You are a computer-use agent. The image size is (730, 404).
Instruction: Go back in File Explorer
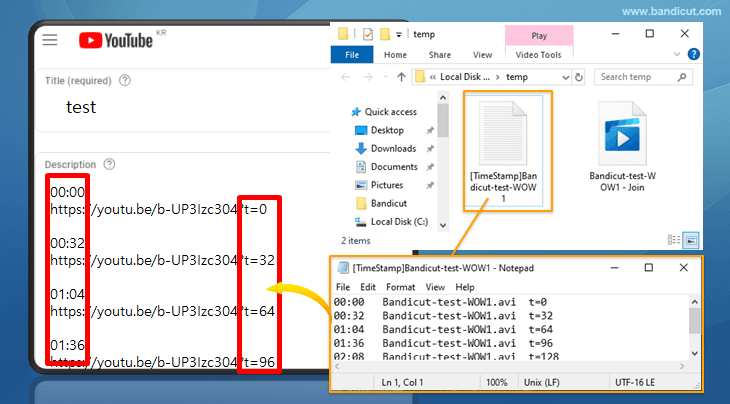pos(345,77)
